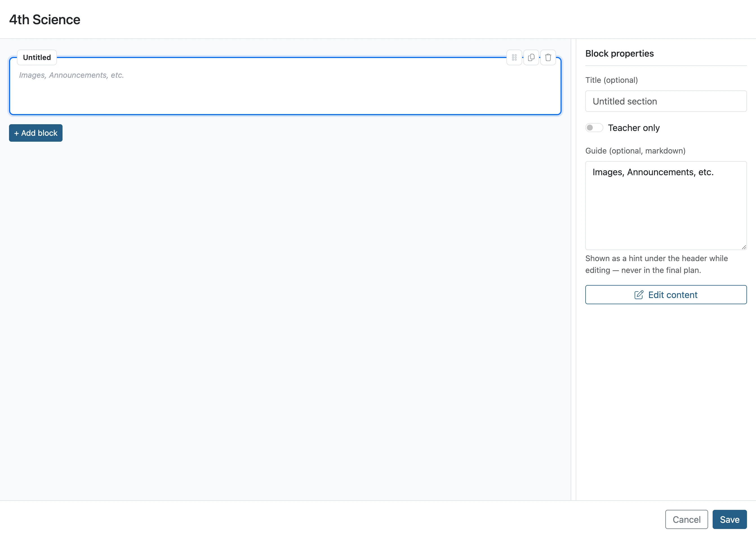The width and height of the screenshot is (756, 538).
Task: Focus the Title (optional) input field
Action: coord(666,101)
